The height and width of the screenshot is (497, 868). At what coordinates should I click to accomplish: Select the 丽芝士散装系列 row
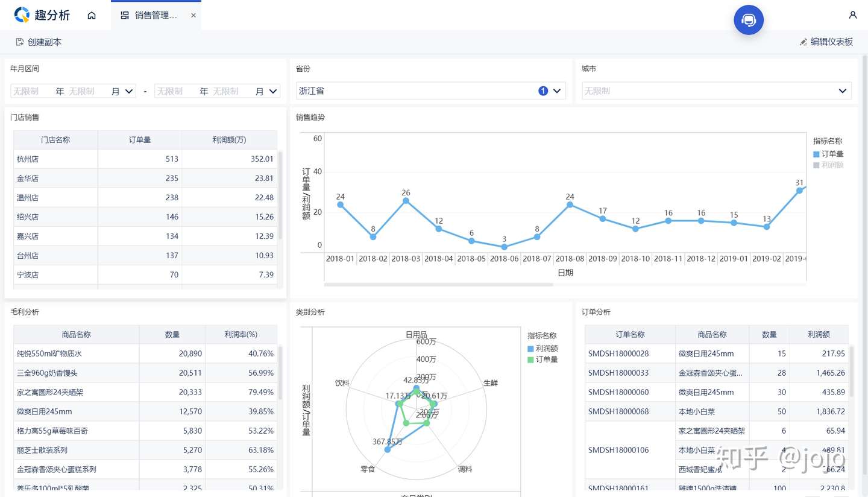[145, 450]
